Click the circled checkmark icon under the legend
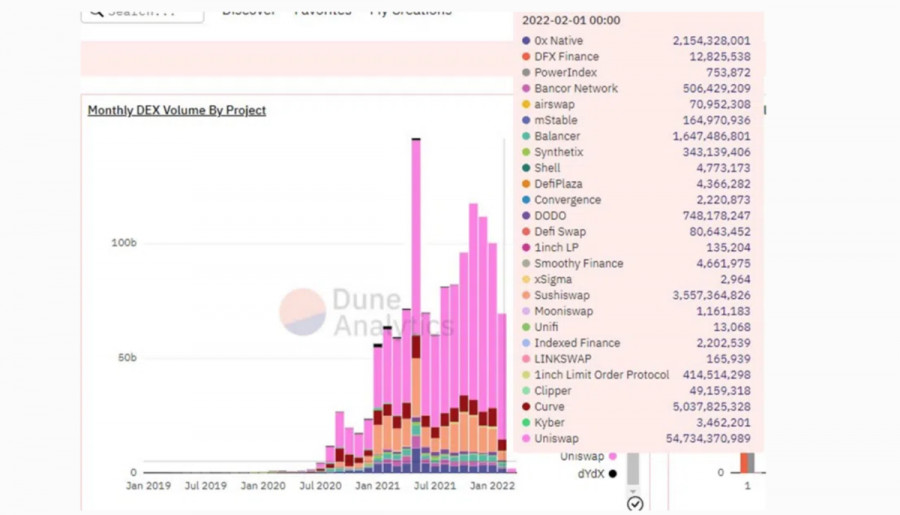900x515 pixels. [x=635, y=504]
